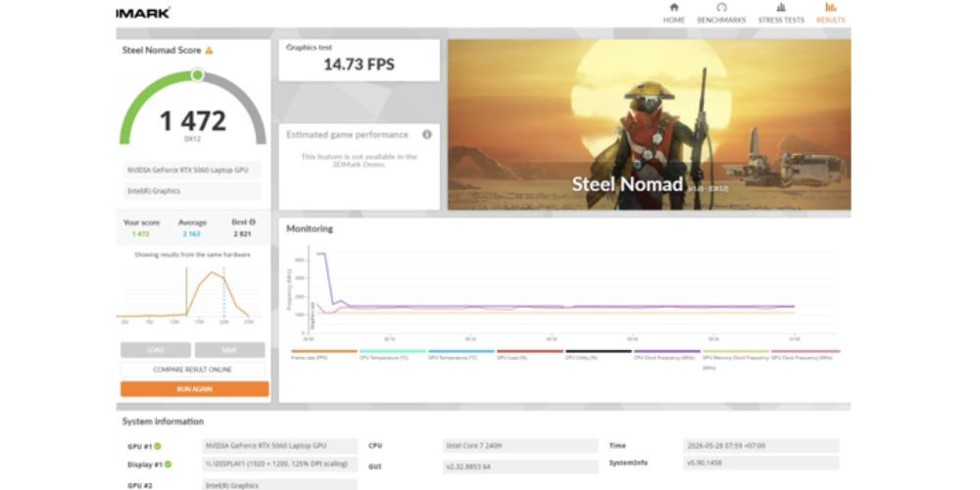
Task: Click the 'Showing results from the same hardware' text
Action: [192, 255]
